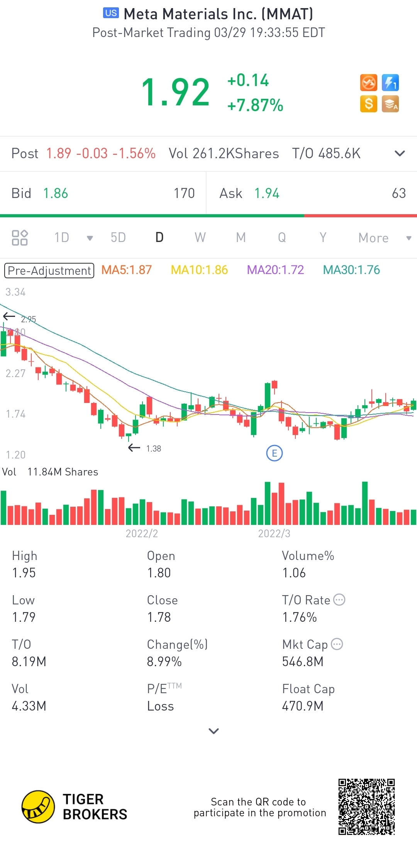
Task: Tap the MA20:1.72 indicator label
Action: tap(275, 270)
